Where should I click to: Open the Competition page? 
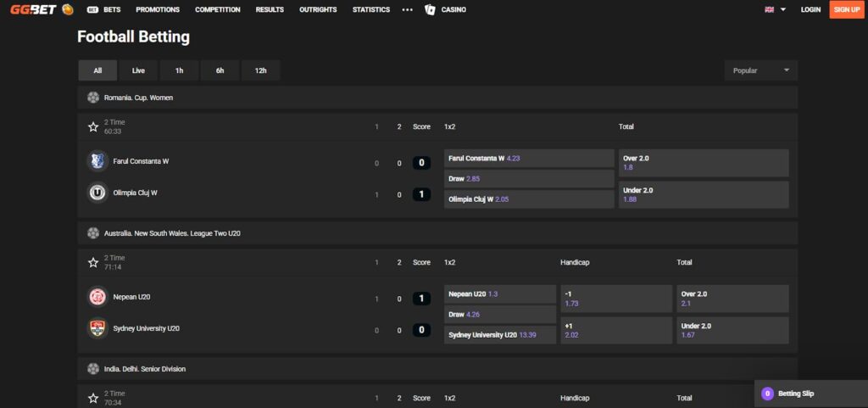pyautogui.click(x=218, y=9)
